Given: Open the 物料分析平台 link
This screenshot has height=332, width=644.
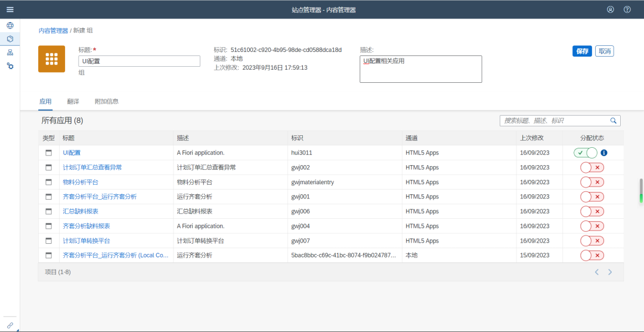Looking at the screenshot, I should 80,182.
